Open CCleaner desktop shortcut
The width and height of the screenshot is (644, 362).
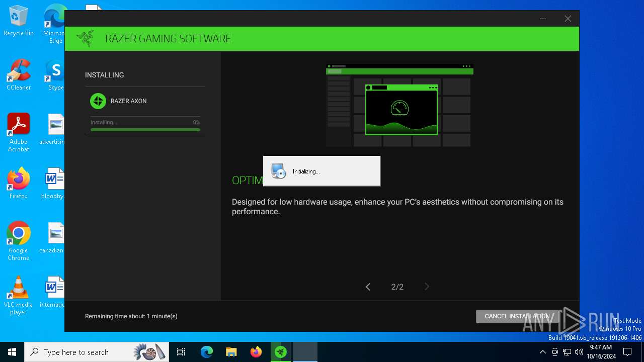tap(19, 75)
